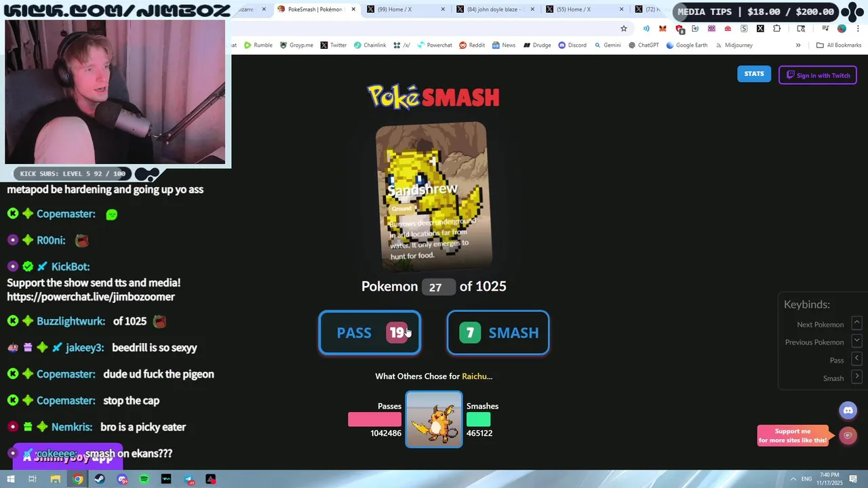Open File Explorer from the taskbar
This screenshot has height=488, width=868.
click(56, 479)
